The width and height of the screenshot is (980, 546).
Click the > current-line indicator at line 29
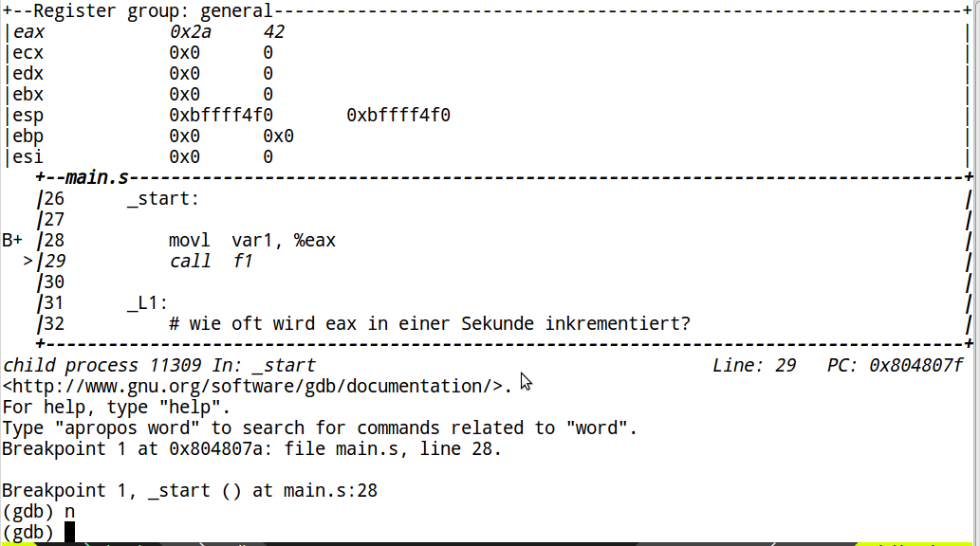point(28,261)
